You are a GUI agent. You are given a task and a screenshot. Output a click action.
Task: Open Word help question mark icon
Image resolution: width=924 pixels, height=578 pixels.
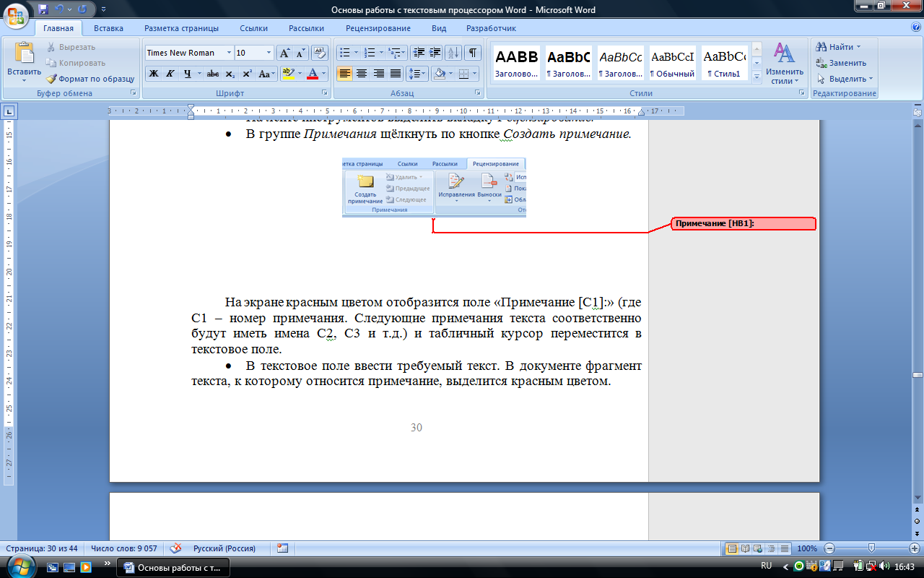[915, 27]
